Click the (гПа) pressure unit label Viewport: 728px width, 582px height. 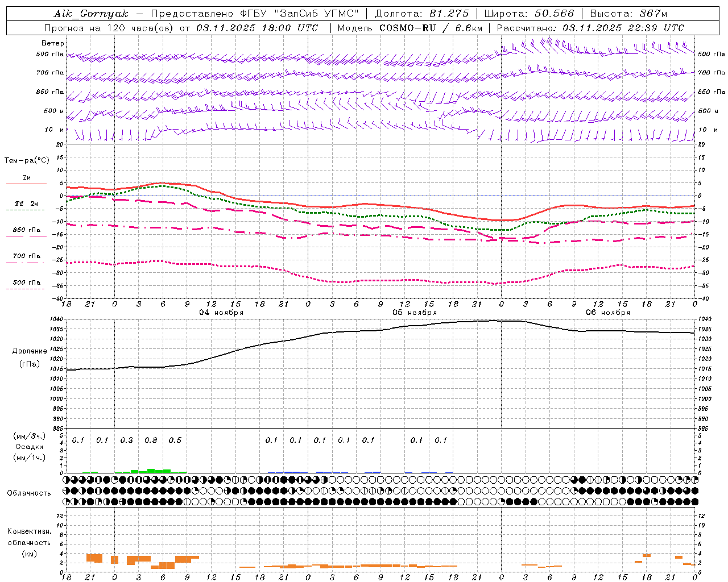tap(30, 364)
